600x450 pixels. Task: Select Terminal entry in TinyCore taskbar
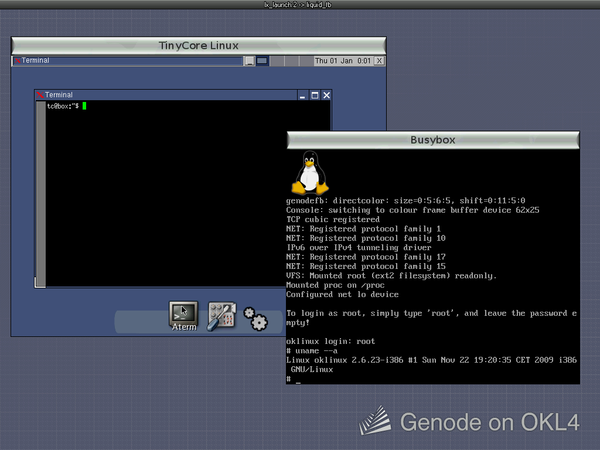click(x=128, y=61)
